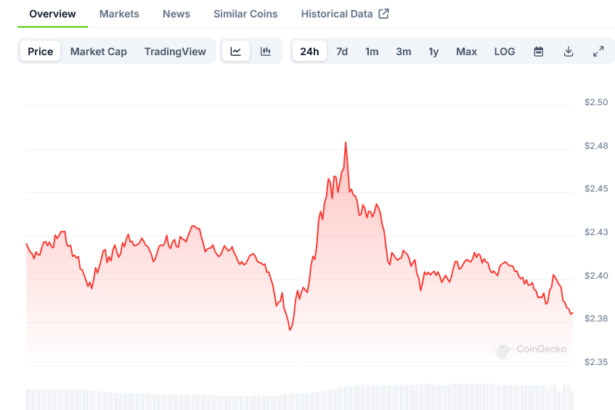Click the volume navigator strip below chart
This screenshot has height=410, width=615.
(x=300, y=397)
